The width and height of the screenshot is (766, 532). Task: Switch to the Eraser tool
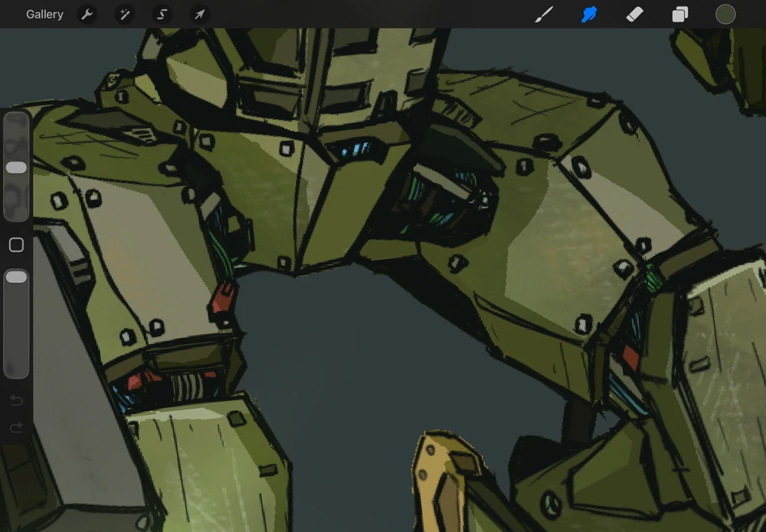click(634, 15)
